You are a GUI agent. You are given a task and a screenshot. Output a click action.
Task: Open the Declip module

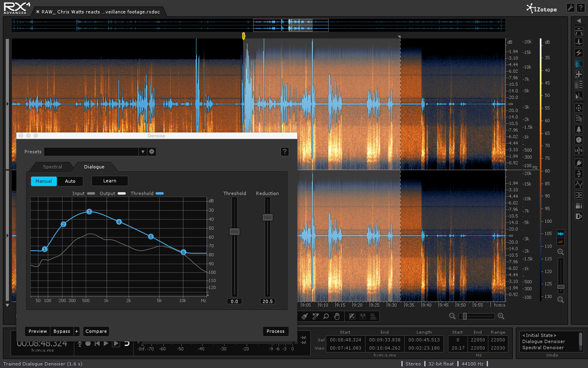[x=579, y=31]
